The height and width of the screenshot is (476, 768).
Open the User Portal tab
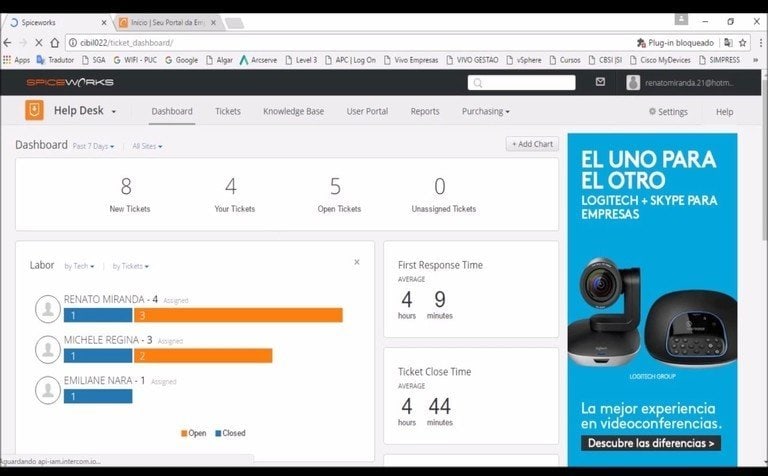point(367,111)
